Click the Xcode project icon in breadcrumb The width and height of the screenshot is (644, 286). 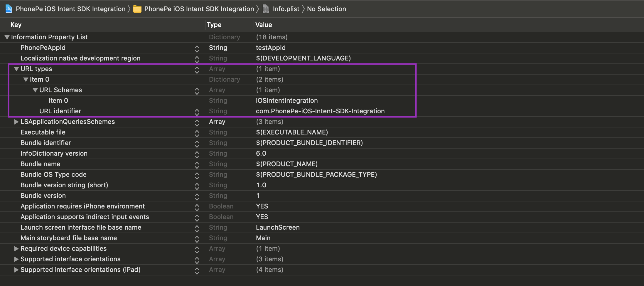tap(9, 9)
